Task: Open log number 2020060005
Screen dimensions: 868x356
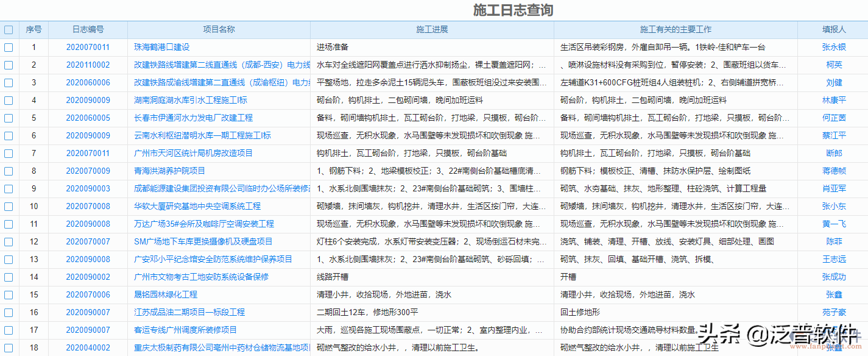Action: click(88, 118)
